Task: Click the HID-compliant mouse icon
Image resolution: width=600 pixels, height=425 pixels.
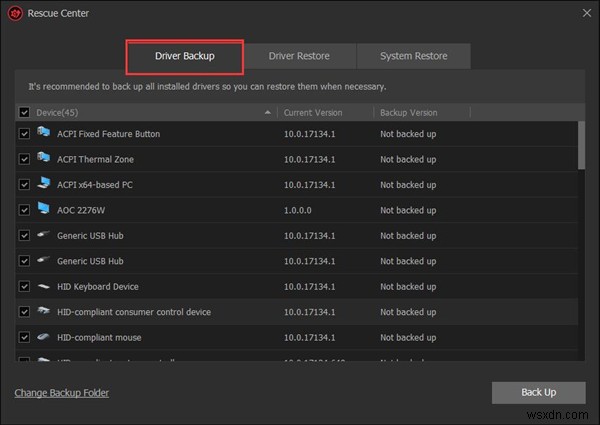Action: [44, 337]
